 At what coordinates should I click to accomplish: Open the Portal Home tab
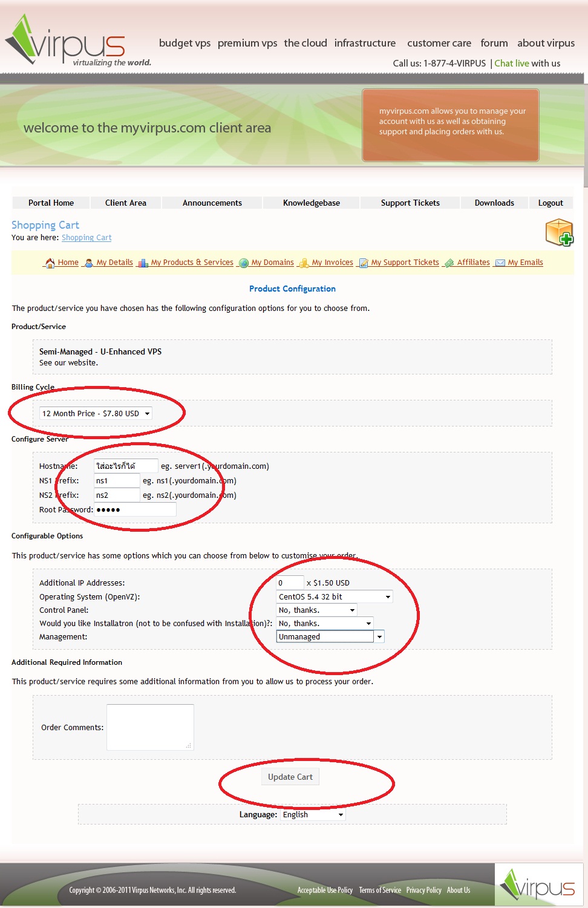[51, 203]
